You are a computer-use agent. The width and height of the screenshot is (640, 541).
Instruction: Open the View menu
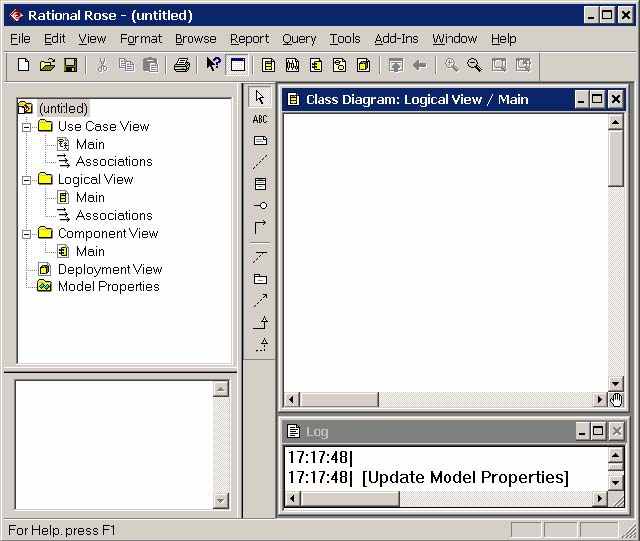(x=92, y=39)
